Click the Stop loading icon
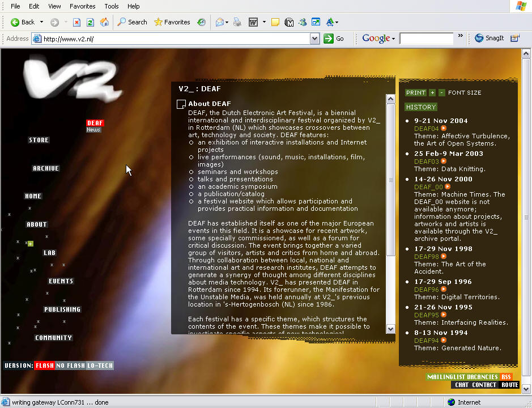 [76, 23]
